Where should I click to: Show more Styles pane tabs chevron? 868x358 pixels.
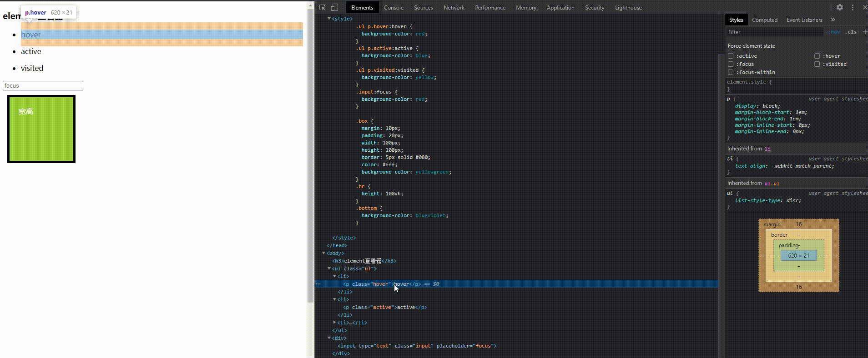(x=833, y=20)
